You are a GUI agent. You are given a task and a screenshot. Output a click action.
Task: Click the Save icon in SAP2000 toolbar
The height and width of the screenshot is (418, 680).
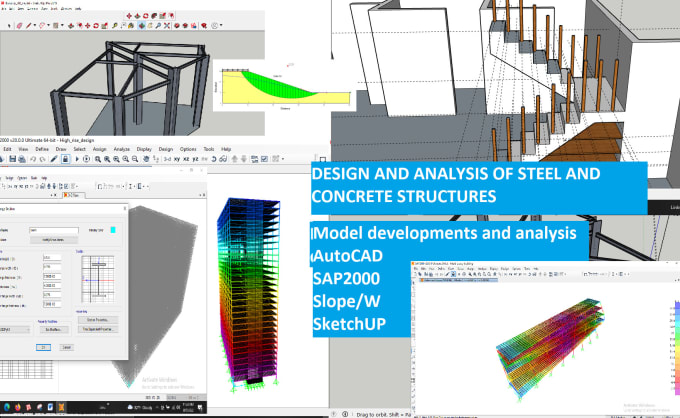pyautogui.click(x=13, y=159)
